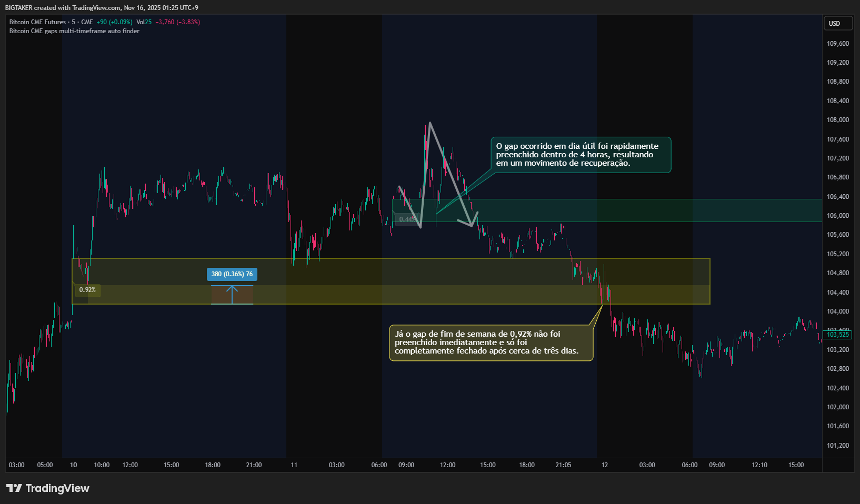
Task: Click the day 10 date marker on time axis
Action: coord(73,465)
